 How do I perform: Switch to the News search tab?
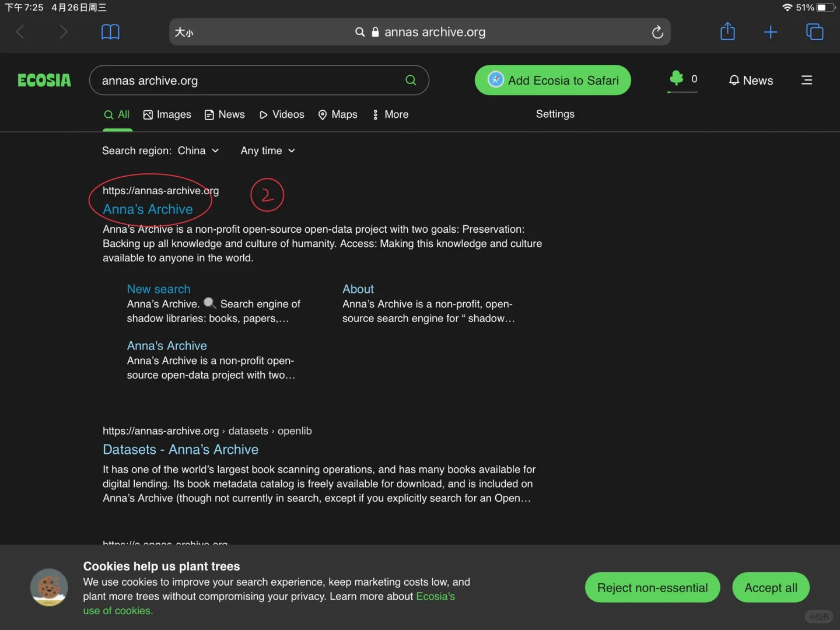[x=225, y=114]
